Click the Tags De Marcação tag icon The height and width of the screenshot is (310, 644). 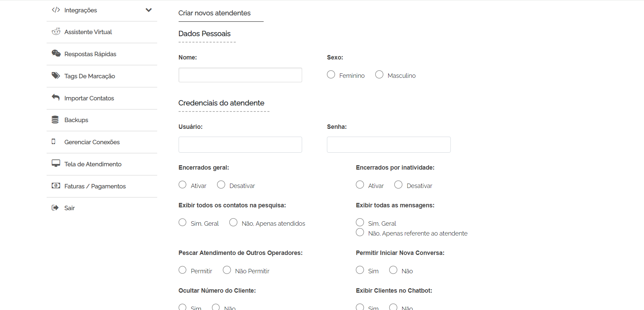point(56,75)
